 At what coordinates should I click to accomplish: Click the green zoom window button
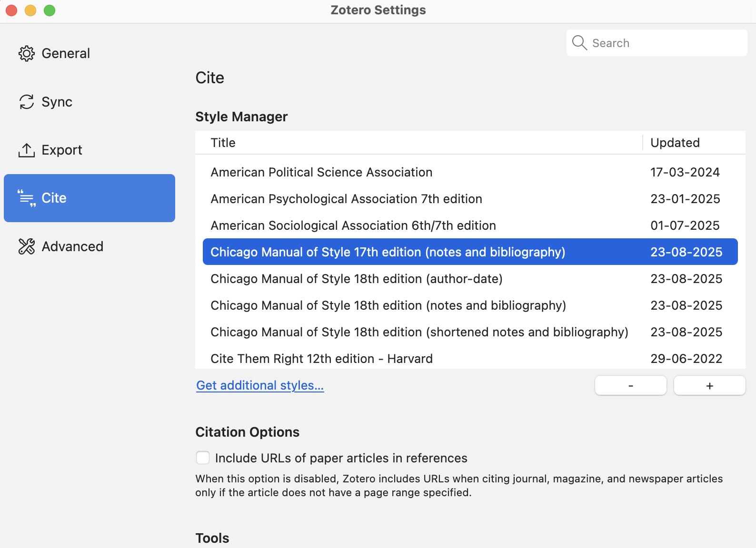pyautogui.click(x=50, y=10)
